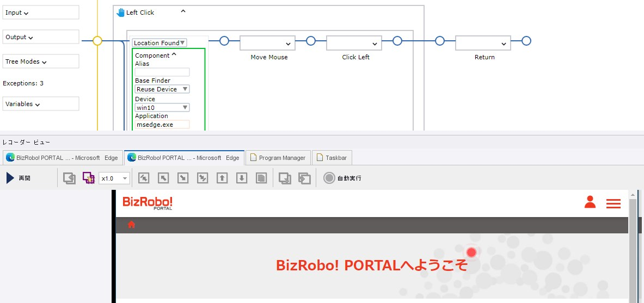Image resolution: width=644 pixels, height=303 pixels.
Task: Click the gray overlapping-windows icon next to 再開
Action: click(70, 178)
